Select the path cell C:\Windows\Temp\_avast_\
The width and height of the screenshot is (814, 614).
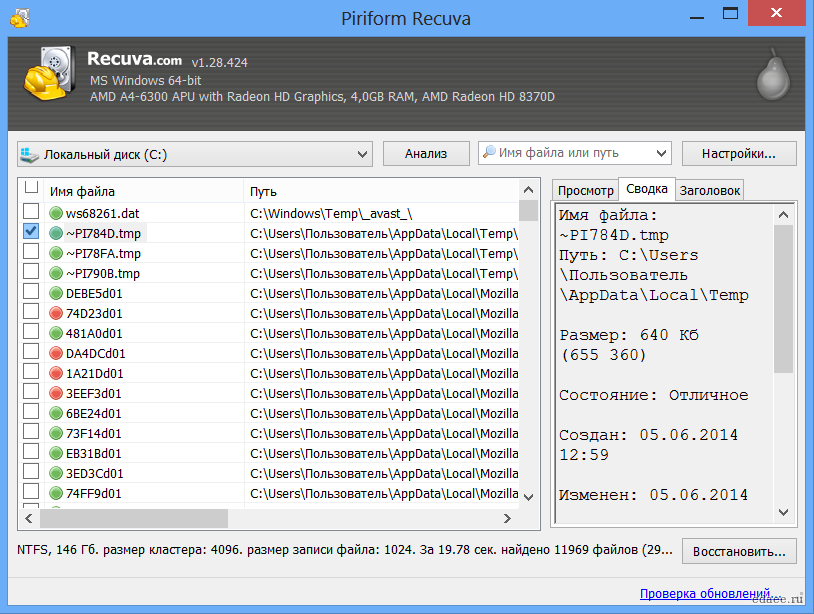pyautogui.click(x=331, y=213)
